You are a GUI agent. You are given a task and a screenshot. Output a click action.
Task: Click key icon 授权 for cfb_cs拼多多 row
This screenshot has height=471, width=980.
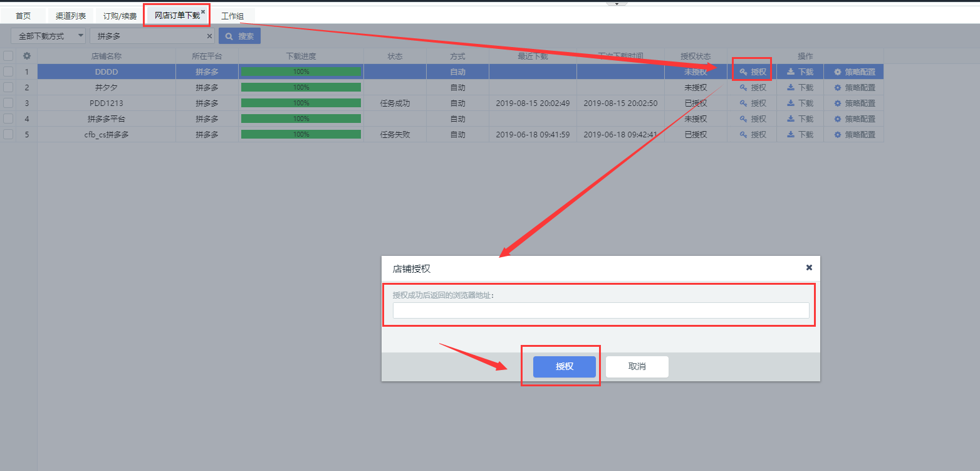pyautogui.click(x=753, y=135)
